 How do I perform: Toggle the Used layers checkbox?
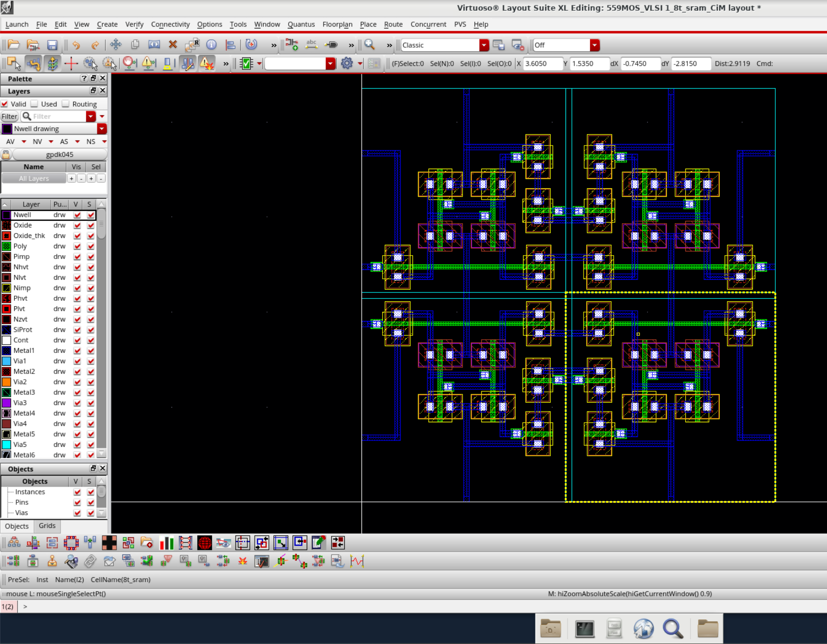[34, 104]
